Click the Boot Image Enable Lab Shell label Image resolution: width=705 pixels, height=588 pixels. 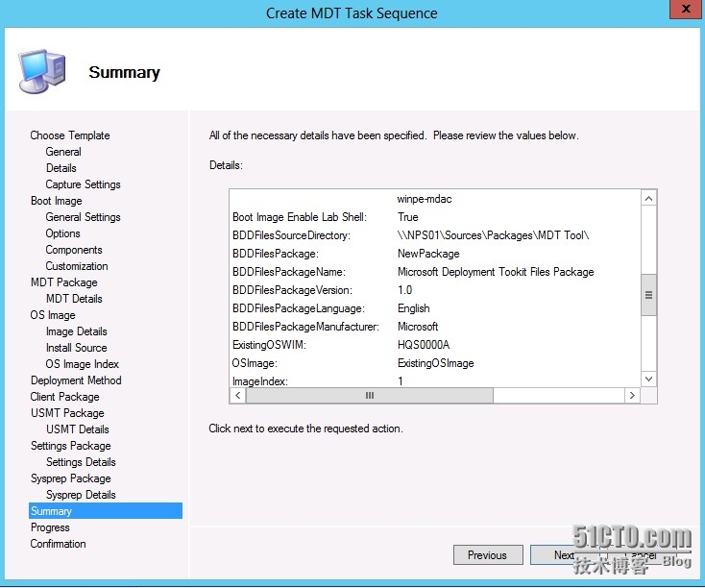pyautogui.click(x=300, y=217)
